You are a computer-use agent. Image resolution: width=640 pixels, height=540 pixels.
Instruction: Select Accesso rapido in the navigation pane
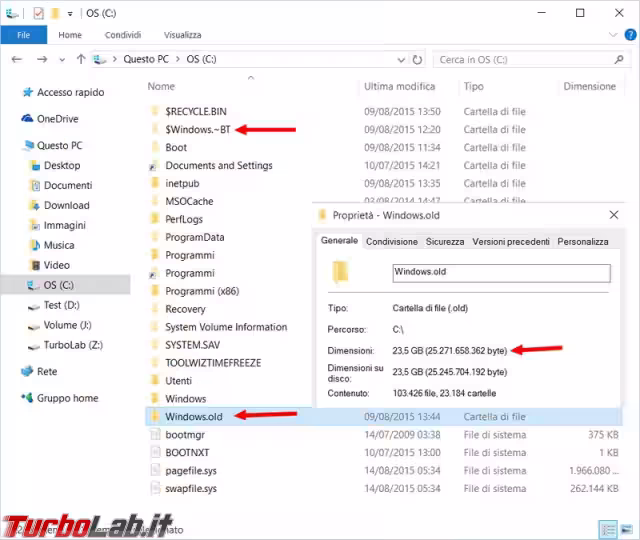(x=70, y=93)
